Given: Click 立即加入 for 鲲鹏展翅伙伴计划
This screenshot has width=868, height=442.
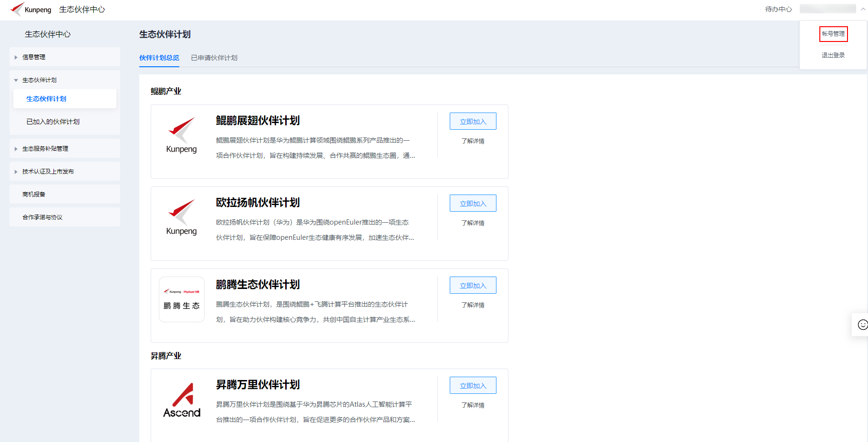Looking at the screenshot, I should coord(473,121).
